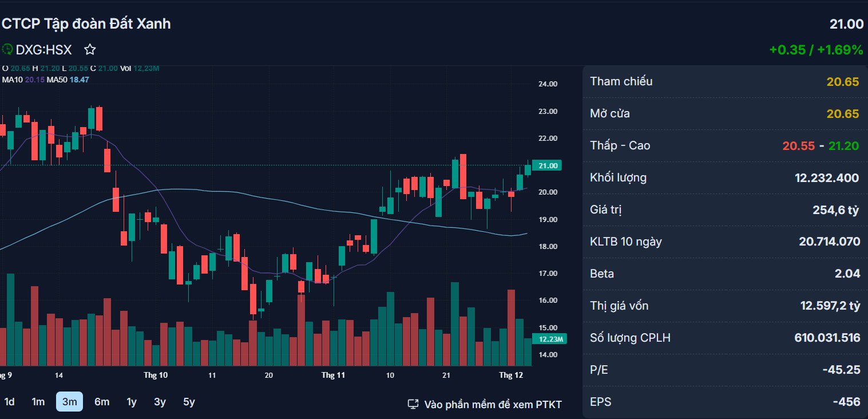Screen dimensions: 868x419
Task: Click the 'P/E' row label
Action: [599, 370]
